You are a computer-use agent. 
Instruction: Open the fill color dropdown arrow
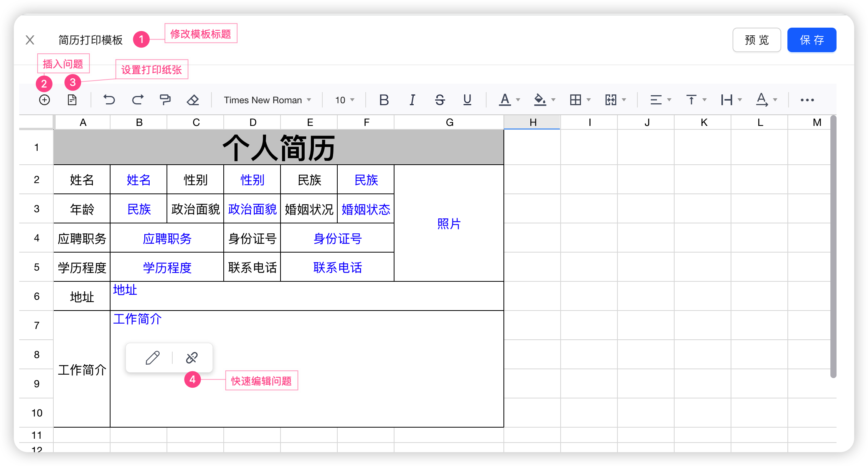(x=553, y=100)
